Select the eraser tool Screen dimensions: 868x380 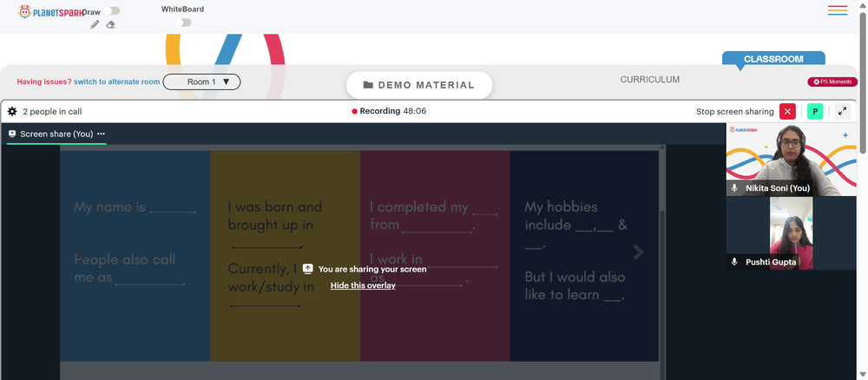click(x=110, y=24)
